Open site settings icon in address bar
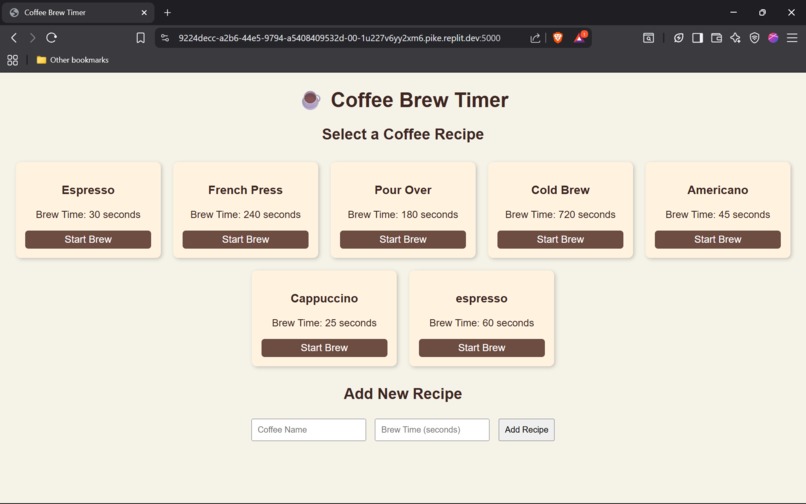Image resolution: width=806 pixels, height=504 pixels. coord(165,38)
